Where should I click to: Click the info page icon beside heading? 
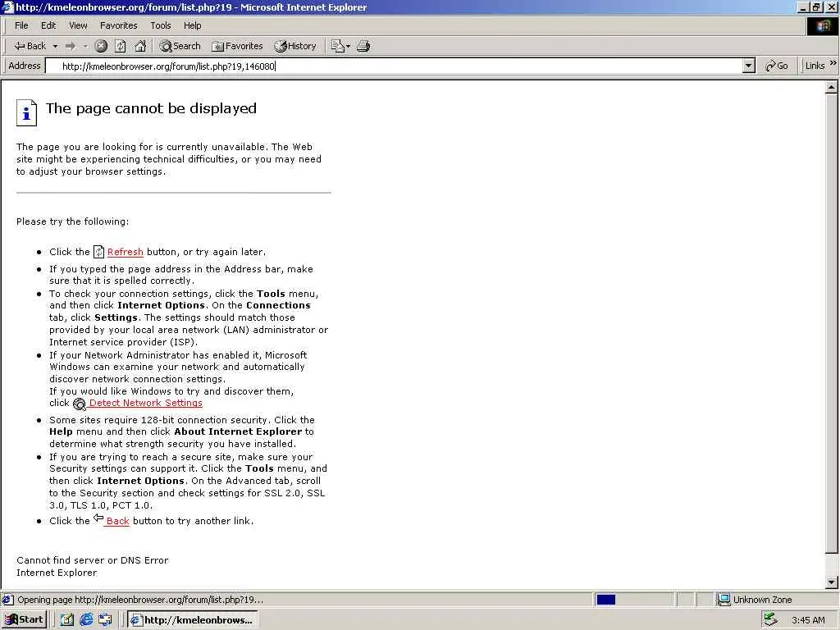(x=26, y=112)
